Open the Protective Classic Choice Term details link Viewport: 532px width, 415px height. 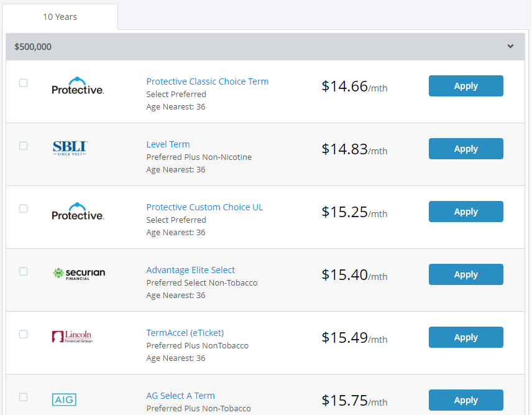pos(207,81)
